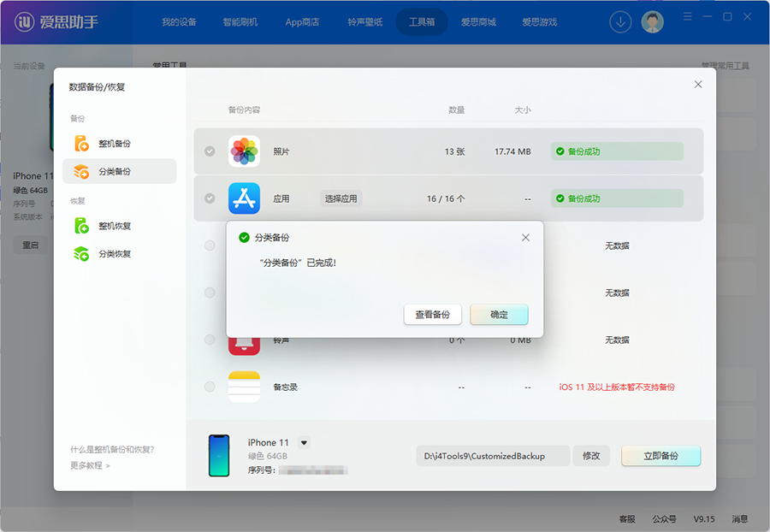Open the 工具箱 tab
The height and width of the screenshot is (532, 770).
(x=422, y=22)
